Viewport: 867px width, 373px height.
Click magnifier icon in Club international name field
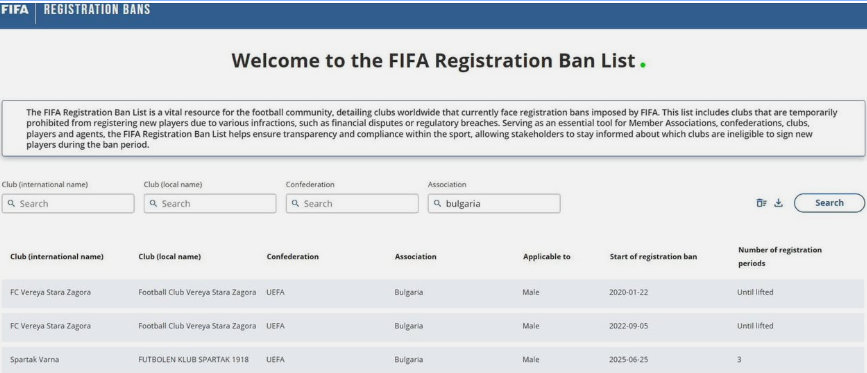[x=11, y=203]
